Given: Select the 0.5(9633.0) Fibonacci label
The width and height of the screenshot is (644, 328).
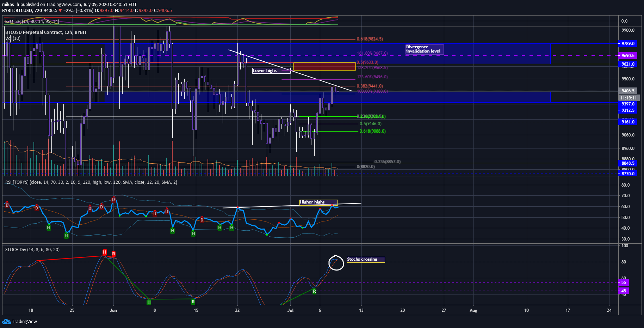Looking at the screenshot, I should click(x=367, y=62).
